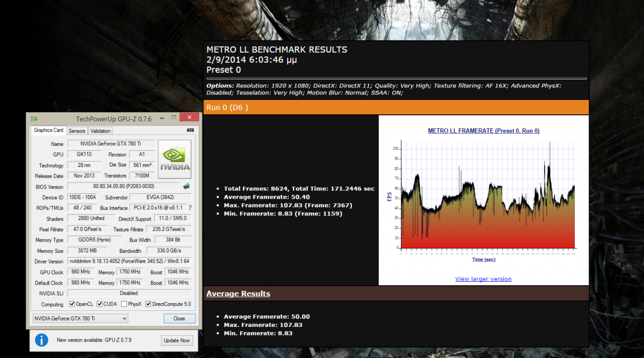Click the Technology 28 nm field
Image resolution: width=644 pixels, height=358 pixels.
[84, 165]
